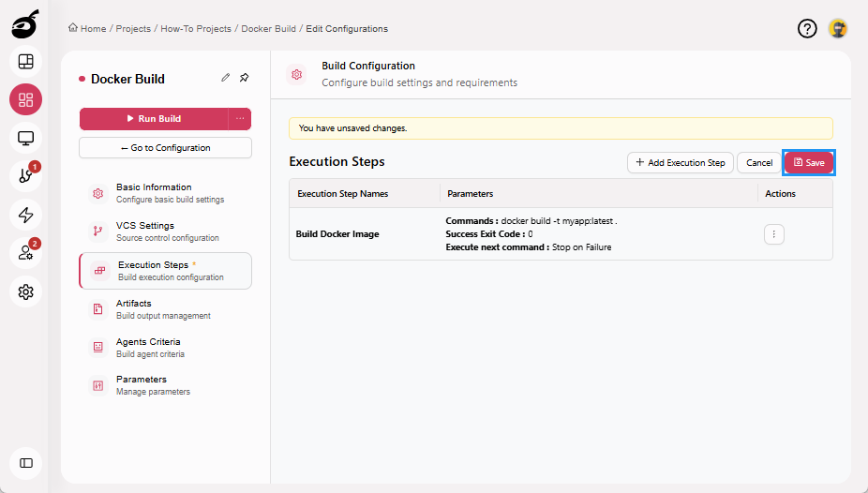The width and height of the screenshot is (868, 493).
Task: Open the dashboard layout icon in the sidebar
Action: click(25, 62)
